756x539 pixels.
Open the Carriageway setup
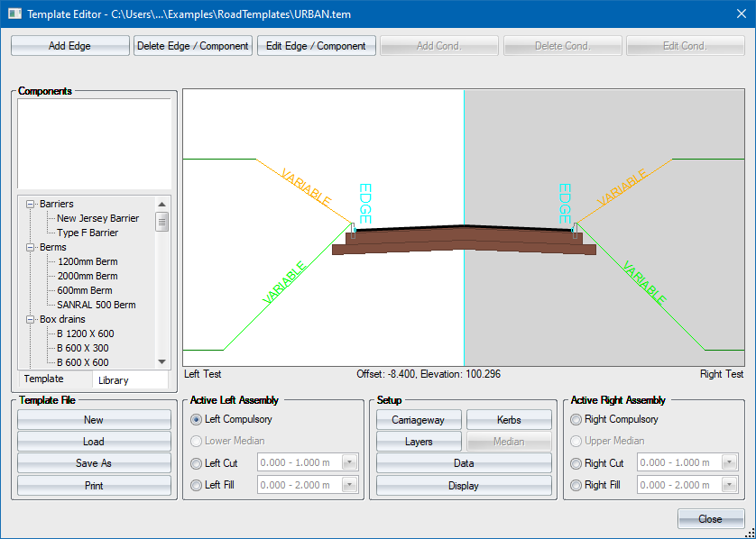418,420
